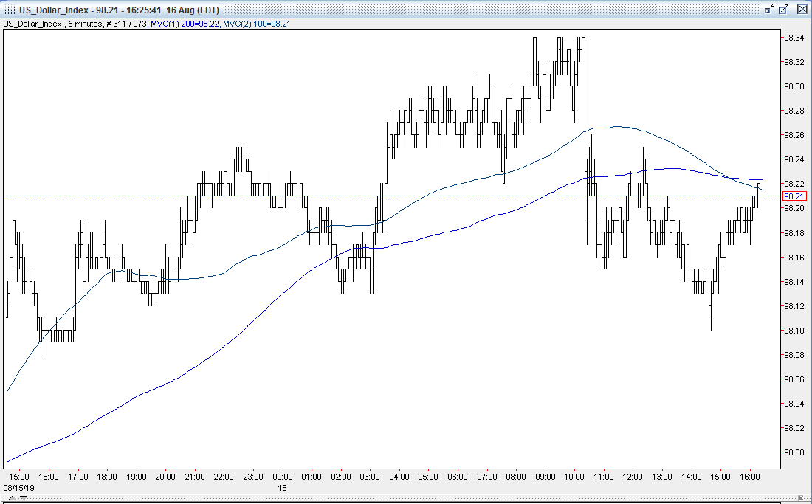812x504 pixels.
Task: Click the 98.30 price axis label
Action: [794, 86]
